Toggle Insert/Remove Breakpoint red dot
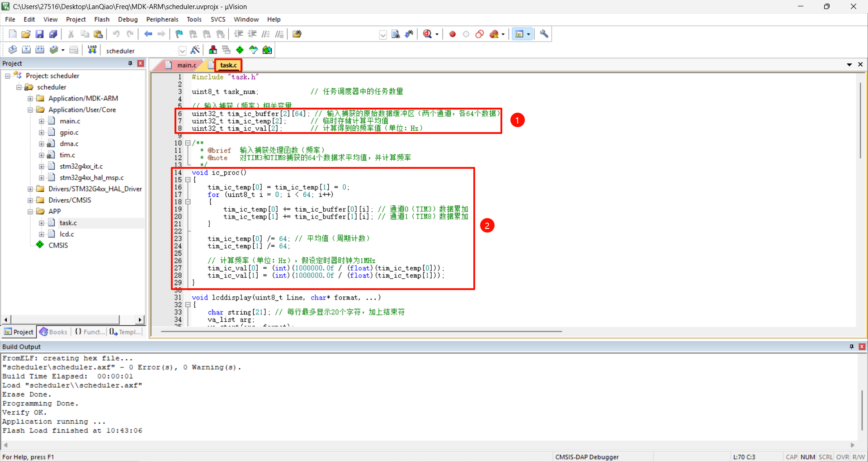 coord(452,34)
